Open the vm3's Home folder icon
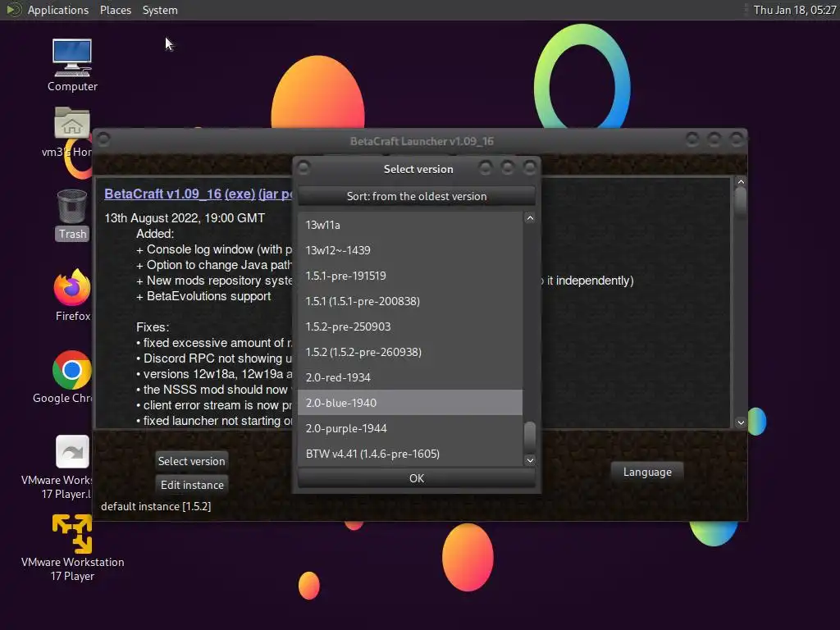 click(x=72, y=123)
